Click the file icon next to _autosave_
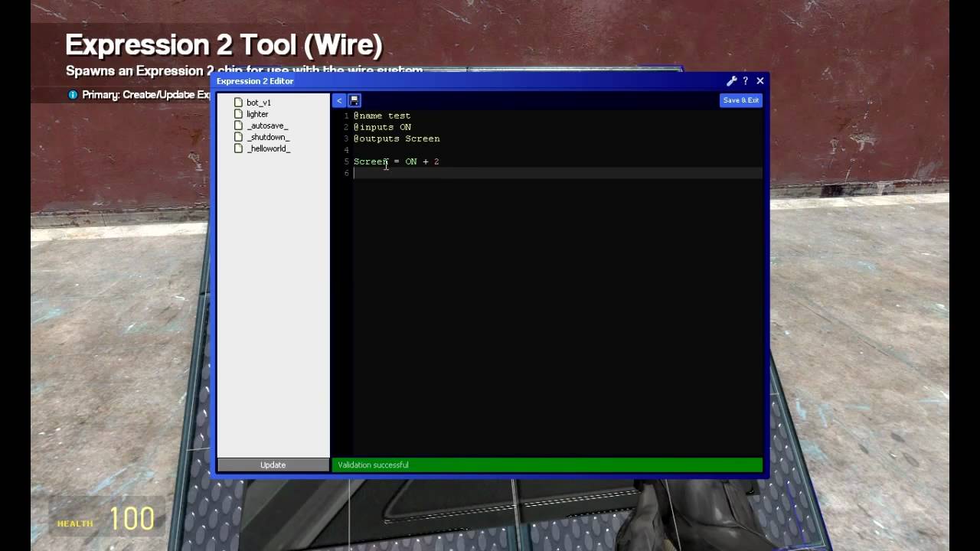The width and height of the screenshot is (980, 551). coord(238,126)
